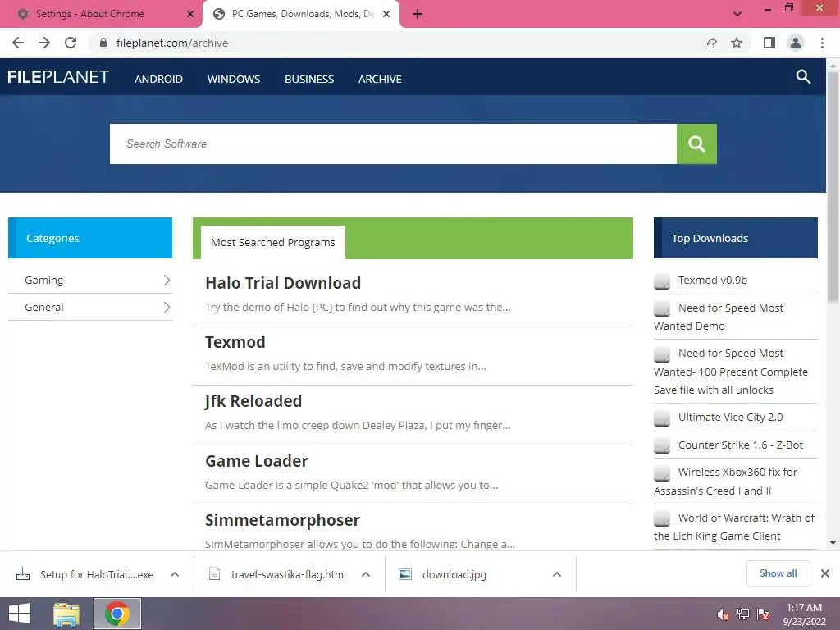Click the browser back arrow
The image size is (840, 630).
click(x=18, y=43)
